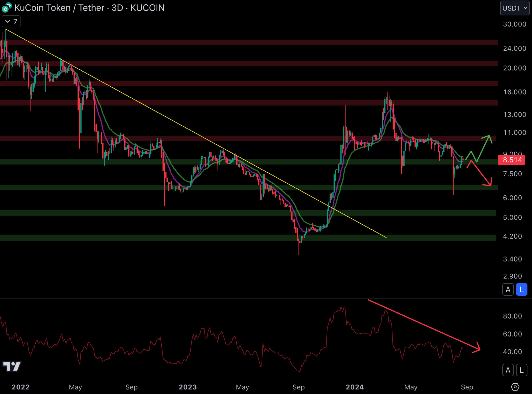Click the KuCoin Token / Tether chart title
This screenshot has width=532, height=394.
tap(89, 8)
